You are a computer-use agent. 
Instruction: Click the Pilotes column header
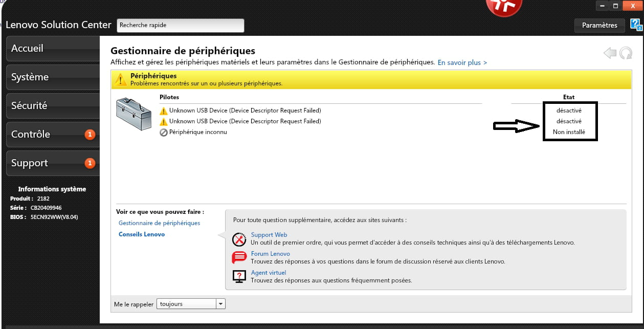169,97
